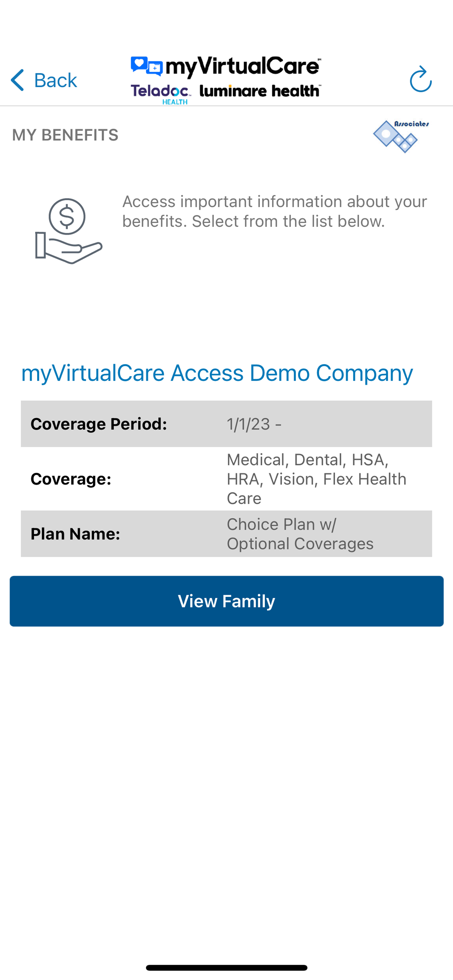The height and width of the screenshot is (980, 453).
Task: Tap the Back chevron arrow
Action: pos(18,80)
